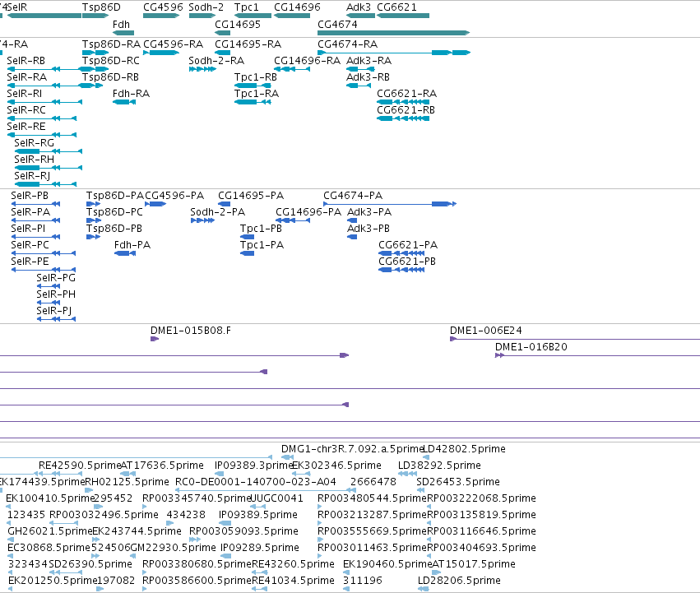Select the RC0-DE0001-140700-023-A04 feature

(265, 490)
